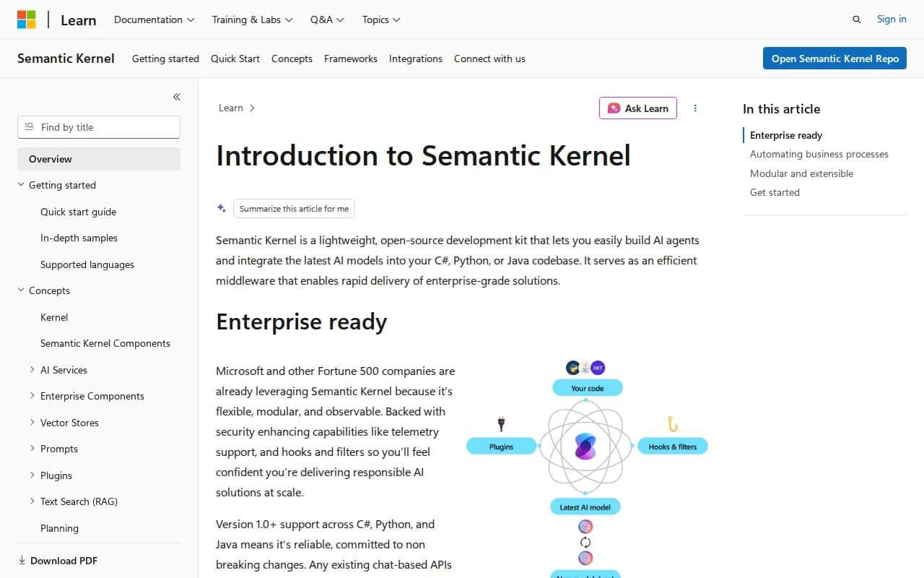Expand Vector Stores section
This screenshot has height=578, width=924.
tap(32, 423)
